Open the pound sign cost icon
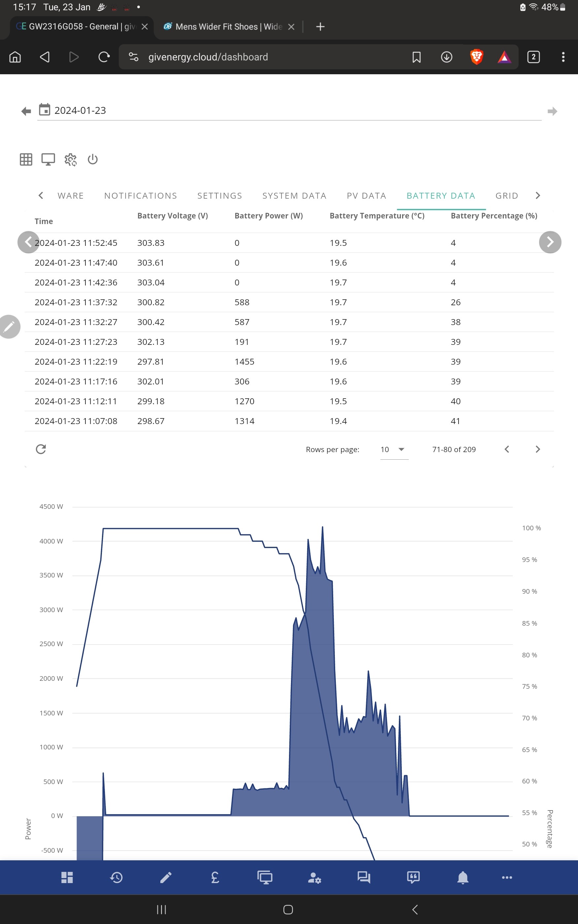The image size is (578, 924). (215, 877)
